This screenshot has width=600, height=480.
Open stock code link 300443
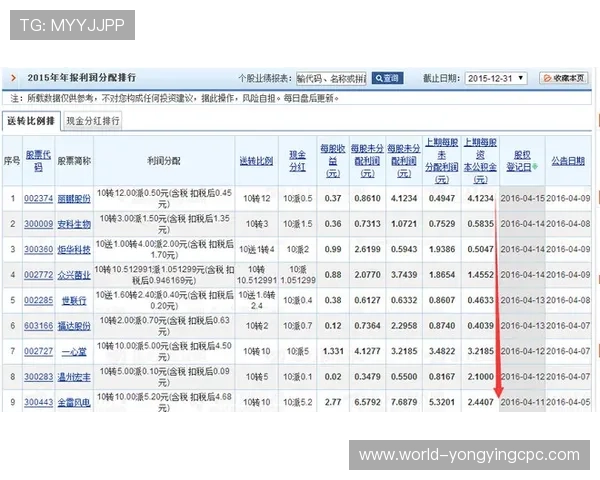point(38,402)
